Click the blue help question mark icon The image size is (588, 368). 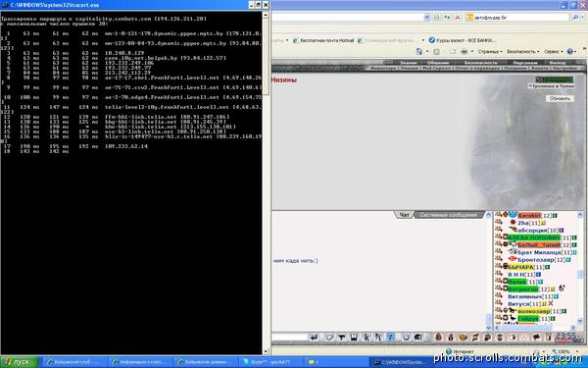click(569, 51)
